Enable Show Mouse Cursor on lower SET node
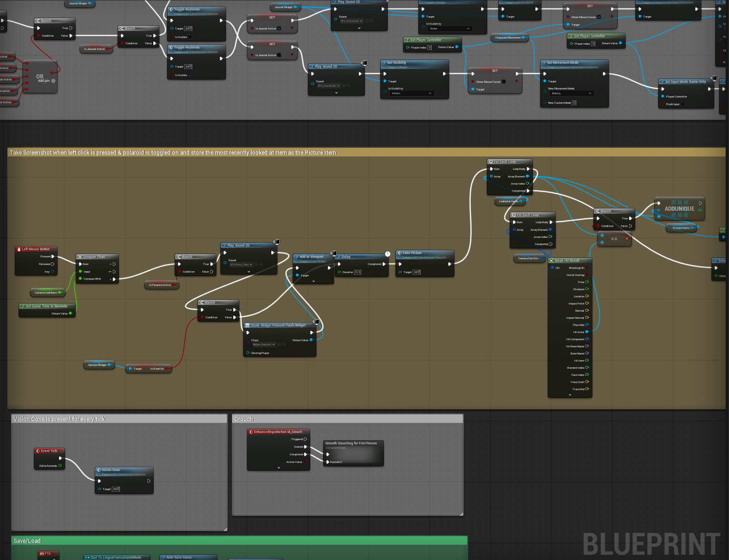Screen dimensions: 729x560 coord(504,82)
